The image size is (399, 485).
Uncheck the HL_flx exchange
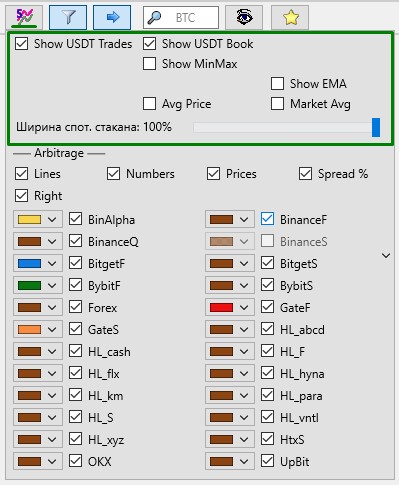point(75,373)
